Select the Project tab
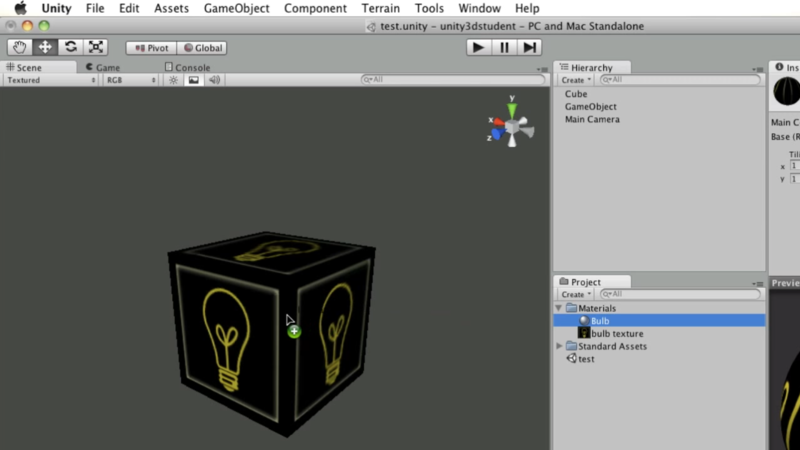The width and height of the screenshot is (800, 450). (x=592, y=282)
